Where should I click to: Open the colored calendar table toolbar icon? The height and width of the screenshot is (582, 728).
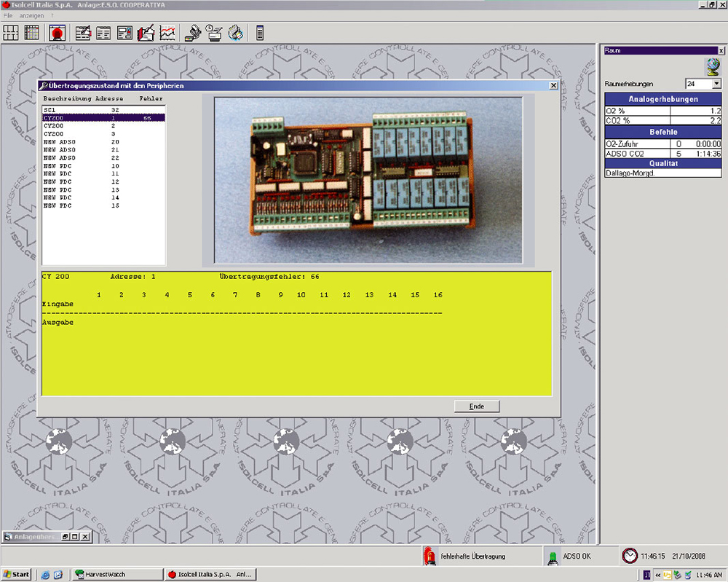pyautogui.click(x=31, y=32)
